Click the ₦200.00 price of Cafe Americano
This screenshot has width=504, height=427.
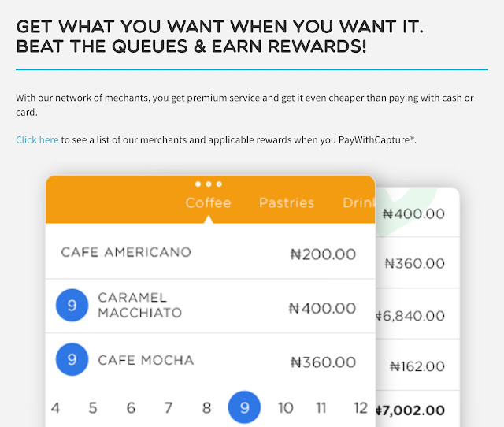[323, 254]
